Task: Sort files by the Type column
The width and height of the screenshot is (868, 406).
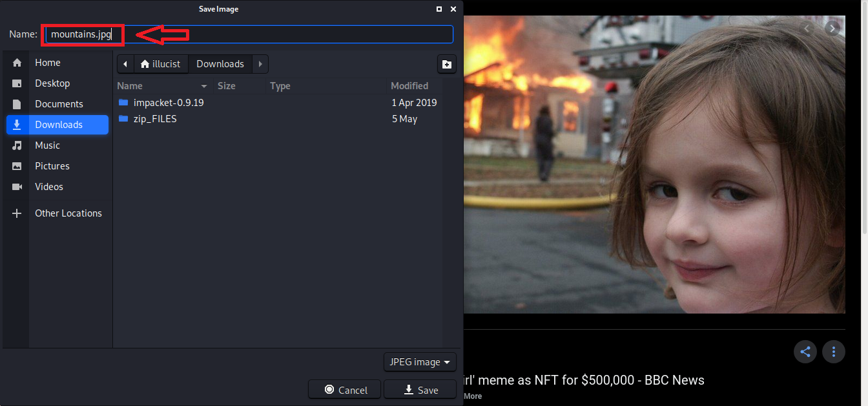Action: (325, 86)
